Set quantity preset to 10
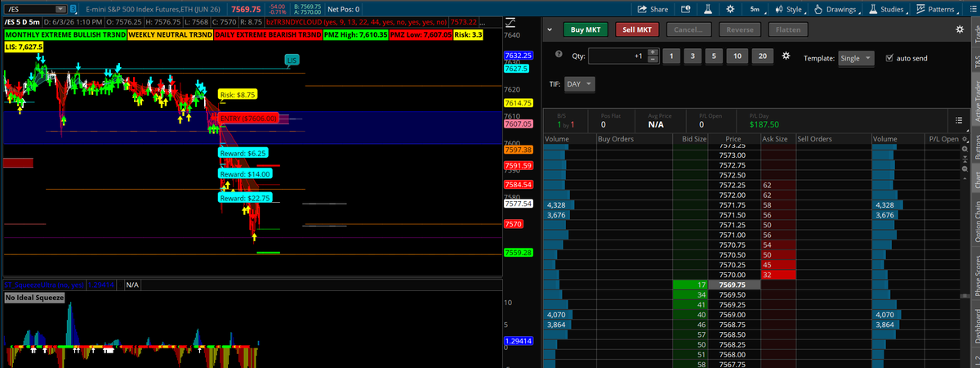The width and height of the screenshot is (980, 368). click(737, 56)
